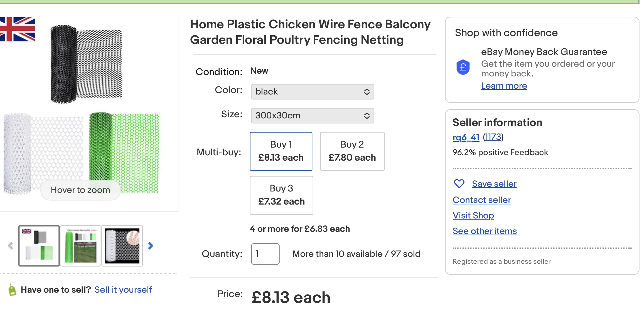
Task: Pick the Buy 3 £7.32 each option
Action: (x=281, y=195)
